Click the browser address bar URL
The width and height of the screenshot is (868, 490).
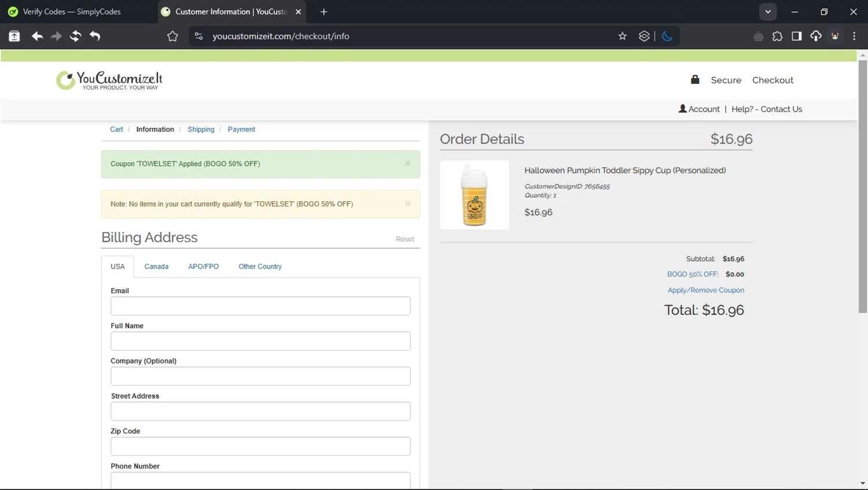tap(281, 36)
